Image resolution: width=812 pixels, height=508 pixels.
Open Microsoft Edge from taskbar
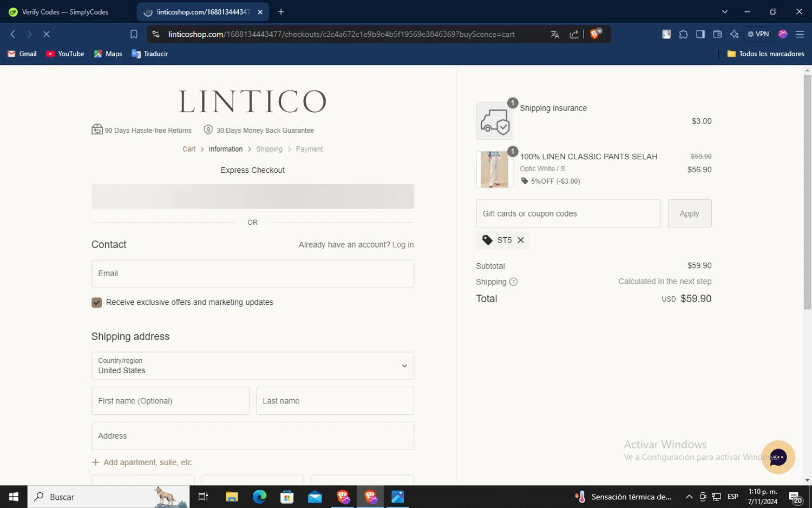[x=259, y=497]
